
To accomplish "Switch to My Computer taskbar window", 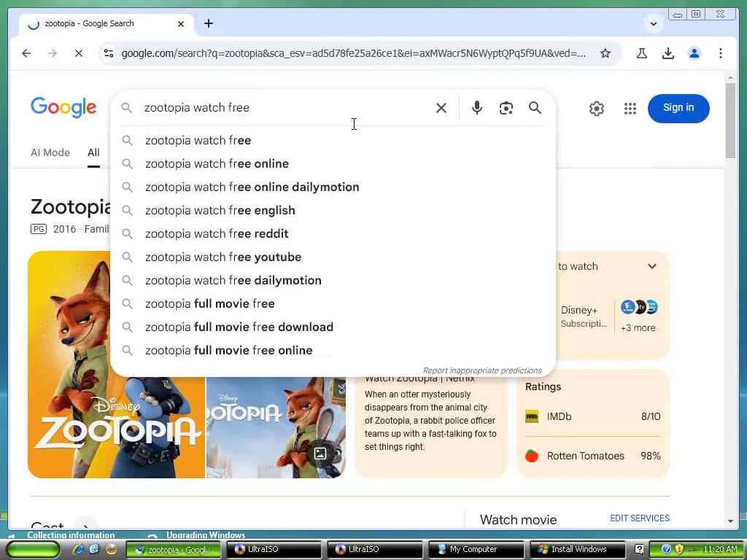I will pos(476,550).
